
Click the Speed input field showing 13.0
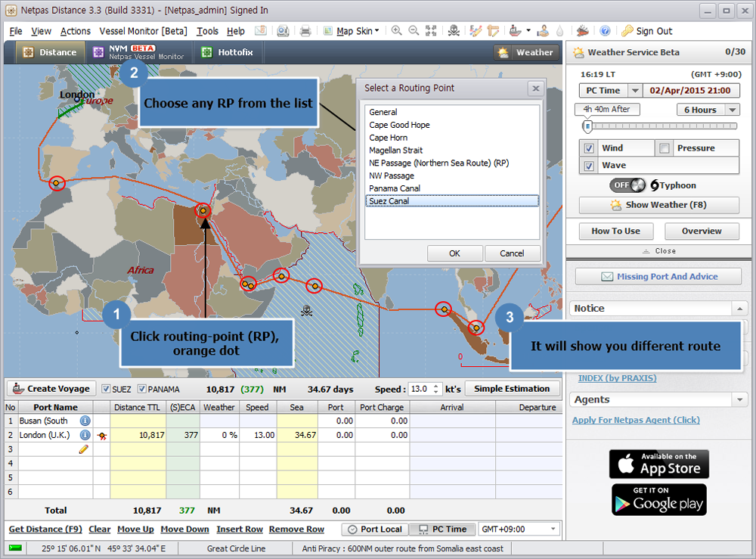click(420, 389)
